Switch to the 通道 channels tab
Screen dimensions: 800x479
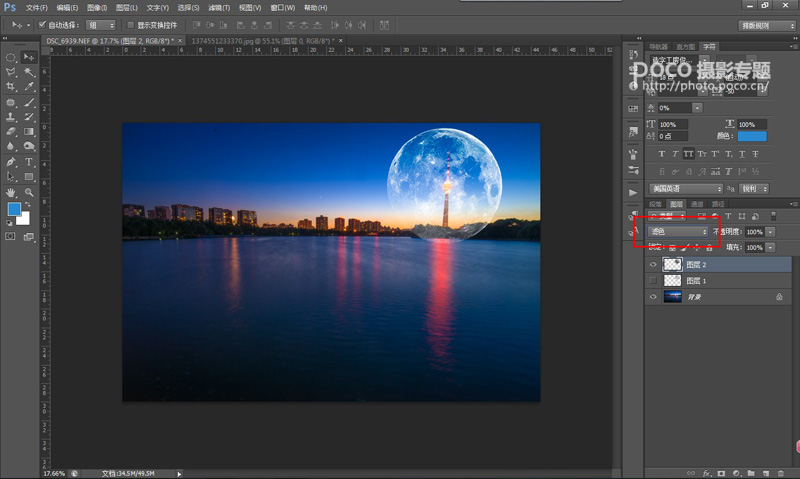pos(697,204)
